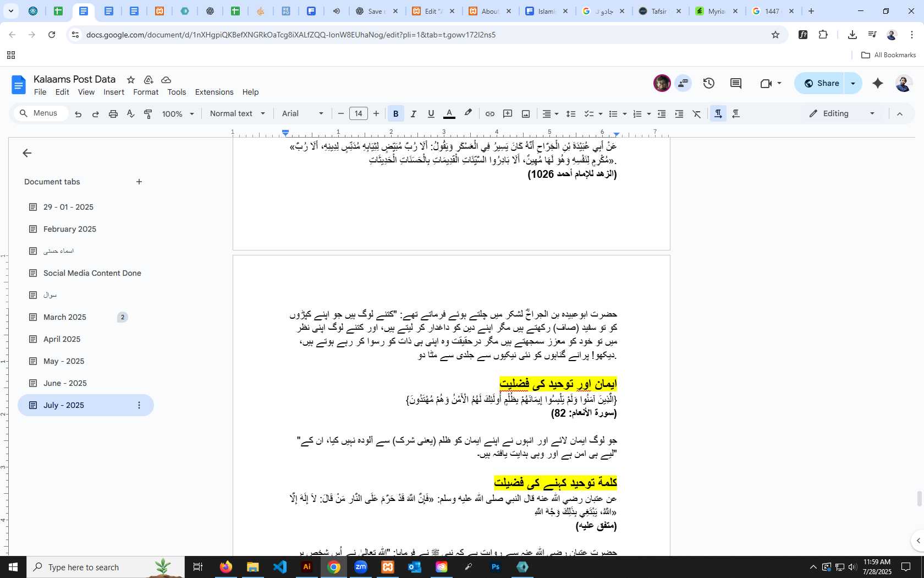Toggle right-to-left paragraph direction

point(736,114)
